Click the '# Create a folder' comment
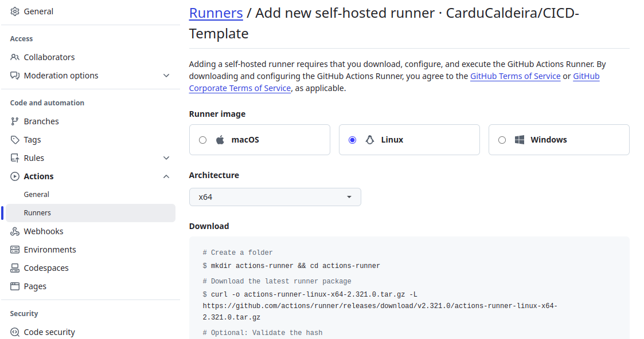 pos(237,253)
